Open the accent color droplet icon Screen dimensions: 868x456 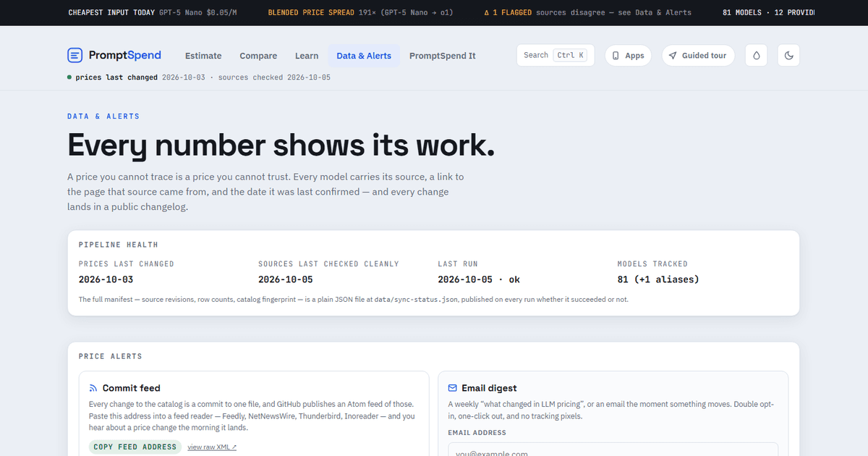click(x=757, y=56)
